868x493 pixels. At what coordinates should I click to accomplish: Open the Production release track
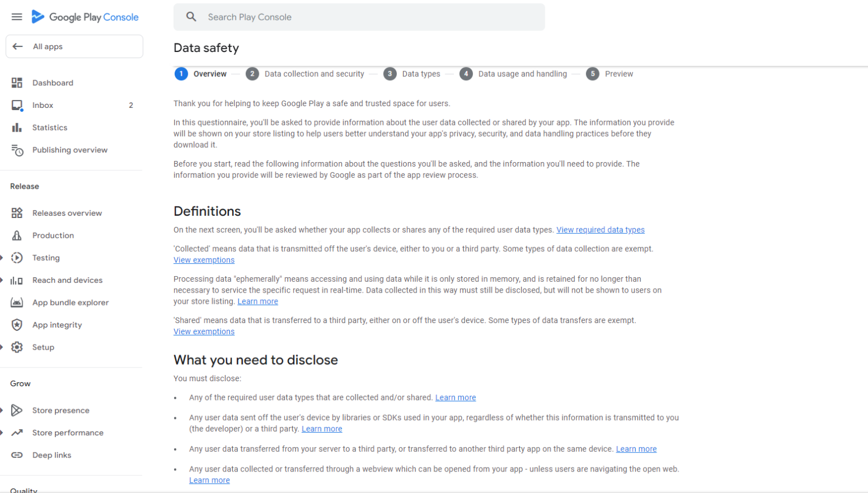tap(53, 235)
